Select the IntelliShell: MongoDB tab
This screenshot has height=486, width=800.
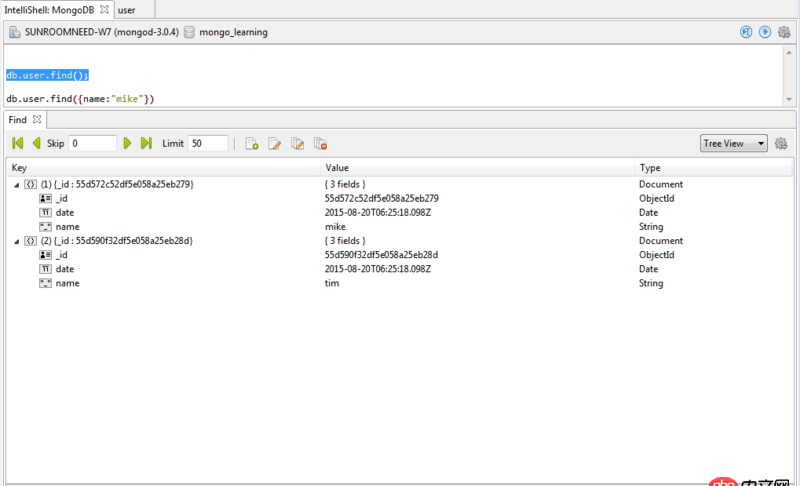(49, 10)
